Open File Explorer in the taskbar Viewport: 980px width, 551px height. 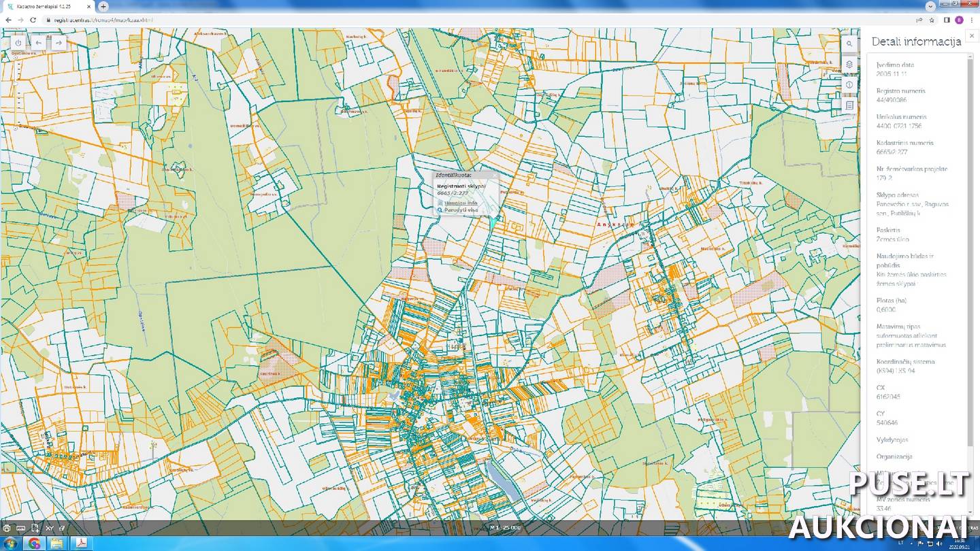(x=56, y=544)
